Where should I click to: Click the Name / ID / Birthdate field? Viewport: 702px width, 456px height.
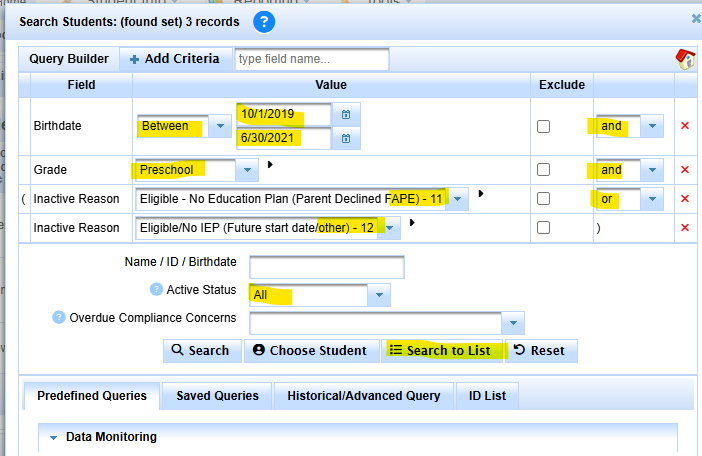[x=326, y=267]
